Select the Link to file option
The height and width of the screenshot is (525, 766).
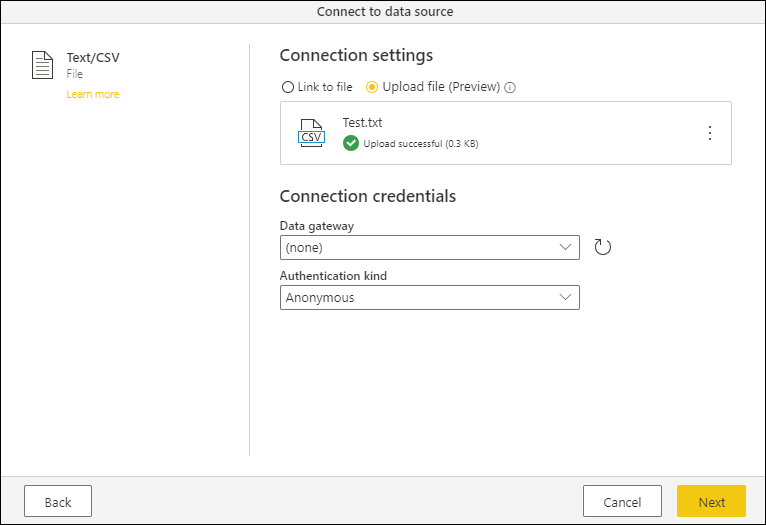point(288,87)
